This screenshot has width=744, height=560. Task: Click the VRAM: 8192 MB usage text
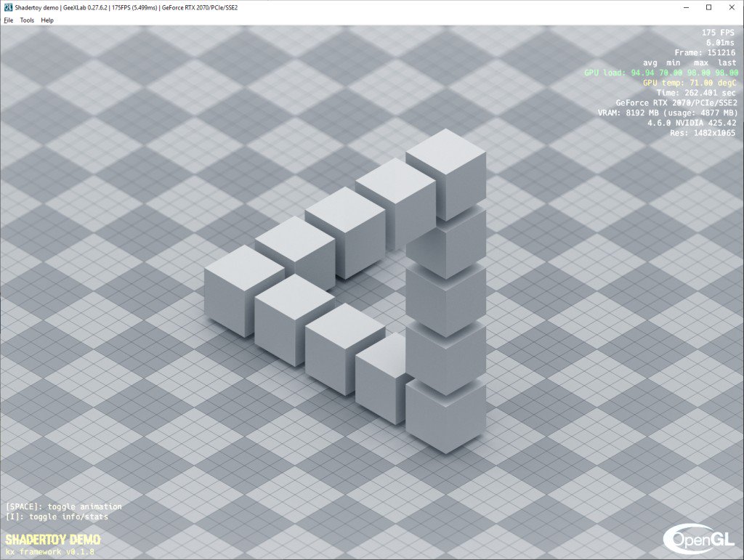pos(668,113)
